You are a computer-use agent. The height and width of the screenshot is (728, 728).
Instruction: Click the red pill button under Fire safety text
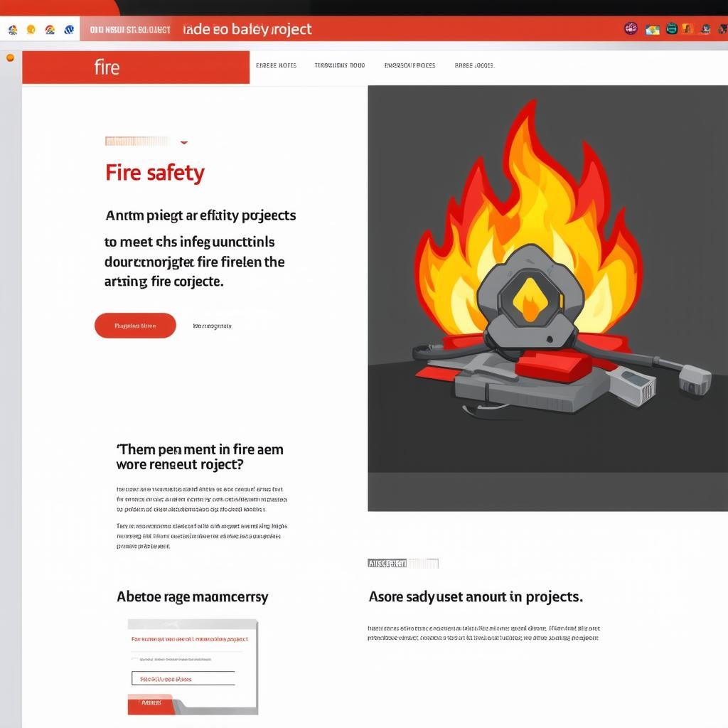(135, 326)
